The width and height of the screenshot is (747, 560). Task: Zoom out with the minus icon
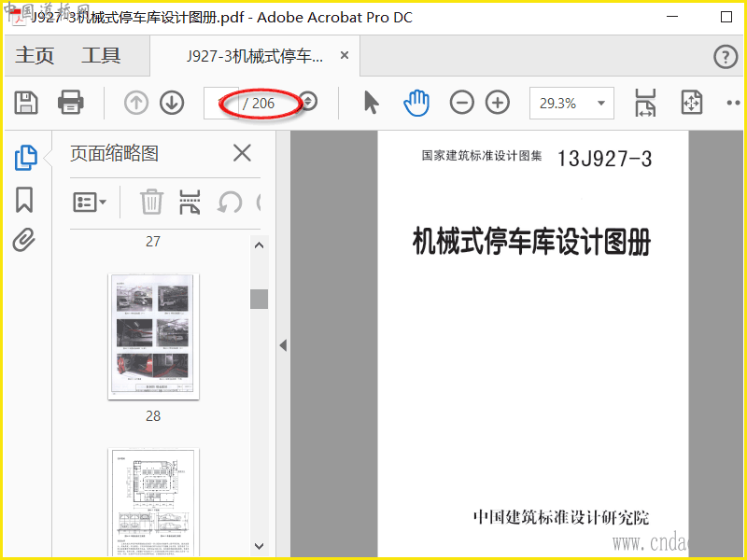[461, 103]
